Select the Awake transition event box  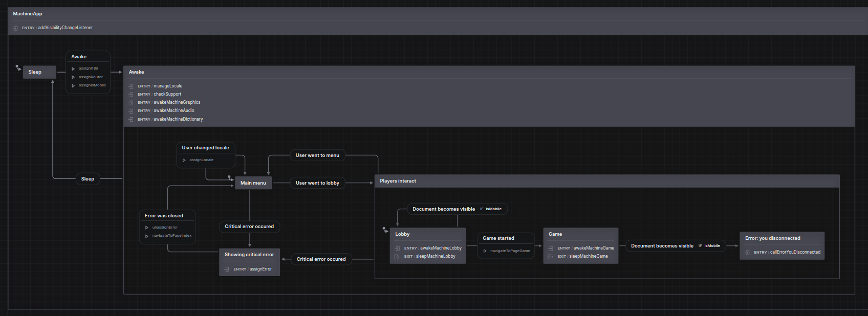pos(88,72)
